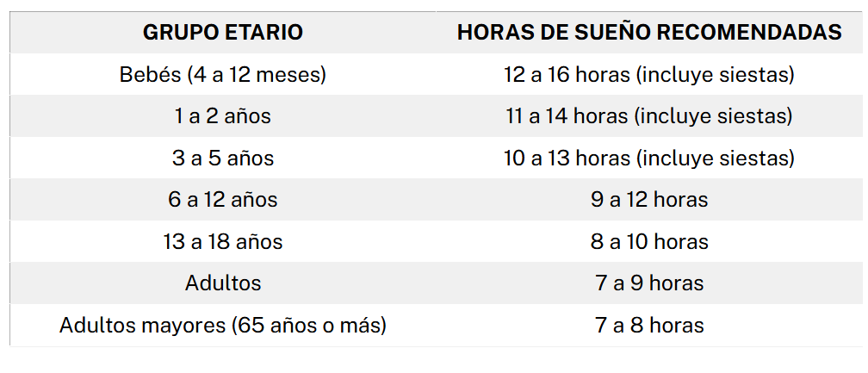This screenshot has height=373, width=868.
Task: Click the Adultos row label
Action: (222, 283)
